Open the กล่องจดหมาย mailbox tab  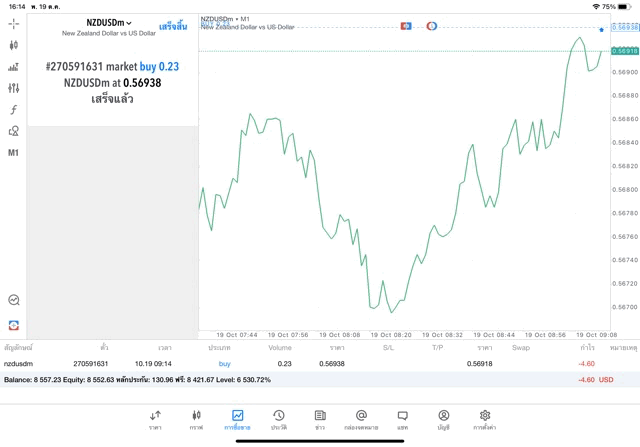pos(361,420)
